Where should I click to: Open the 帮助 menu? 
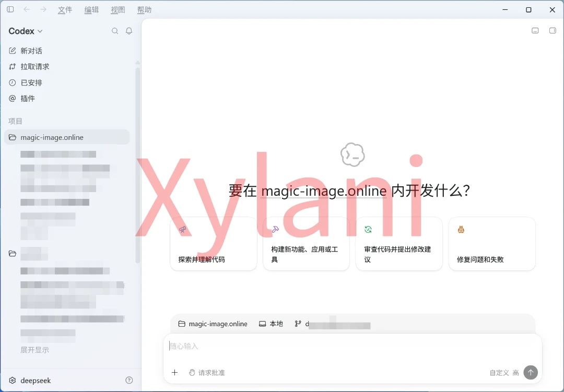coord(144,10)
